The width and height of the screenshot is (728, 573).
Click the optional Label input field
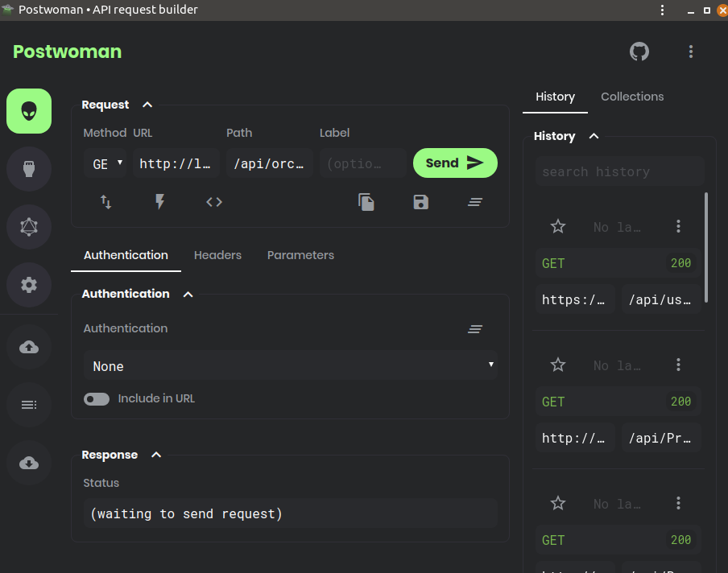(x=363, y=163)
